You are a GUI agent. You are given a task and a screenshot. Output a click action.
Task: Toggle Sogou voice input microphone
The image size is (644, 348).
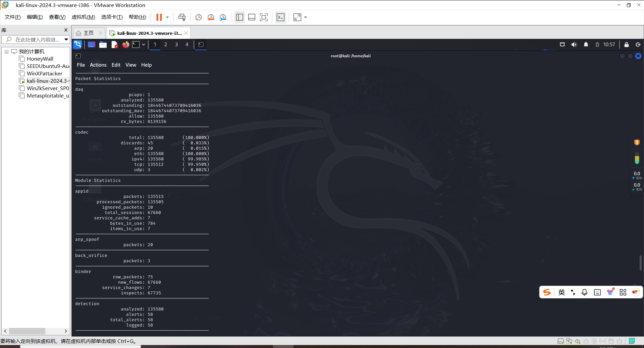(x=585, y=292)
